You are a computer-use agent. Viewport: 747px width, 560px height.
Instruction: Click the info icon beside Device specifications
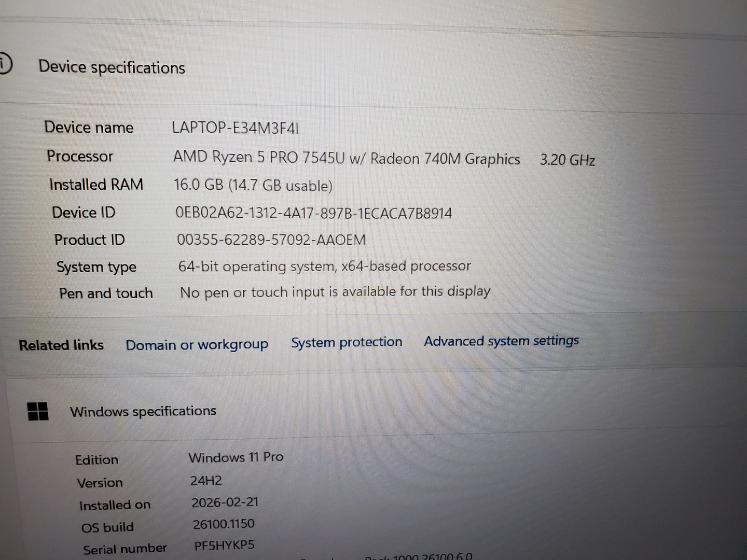click(x=4, y=64)
